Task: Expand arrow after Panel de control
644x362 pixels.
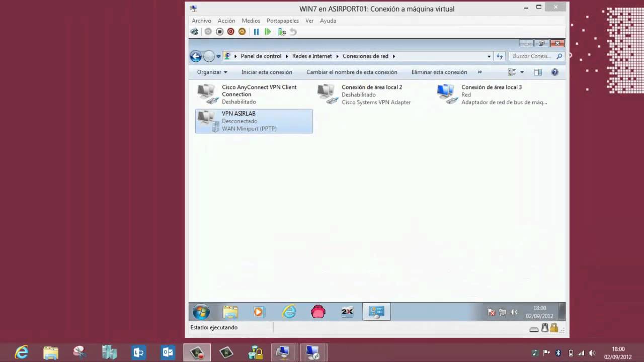Action: [287, 56]
